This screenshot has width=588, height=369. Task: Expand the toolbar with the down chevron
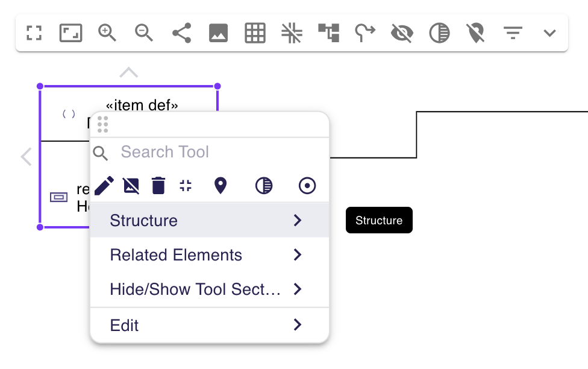(549, 33)
